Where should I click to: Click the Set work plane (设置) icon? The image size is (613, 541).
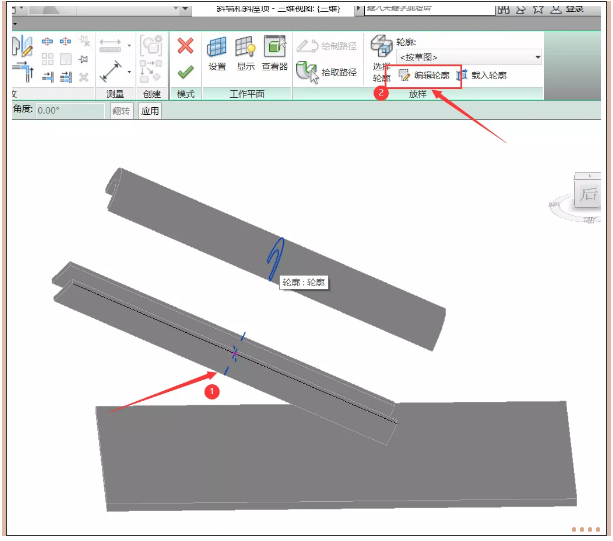pyautogui.click(x=217, y=53)
